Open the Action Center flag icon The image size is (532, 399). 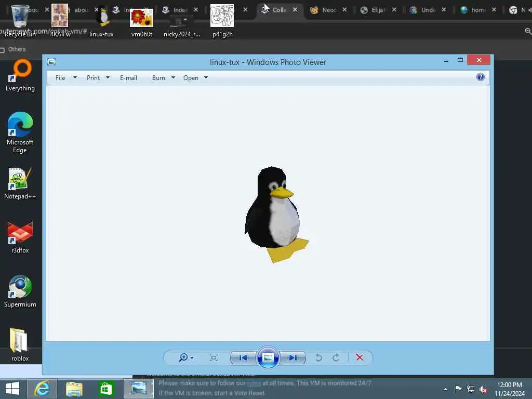(458, 389)
